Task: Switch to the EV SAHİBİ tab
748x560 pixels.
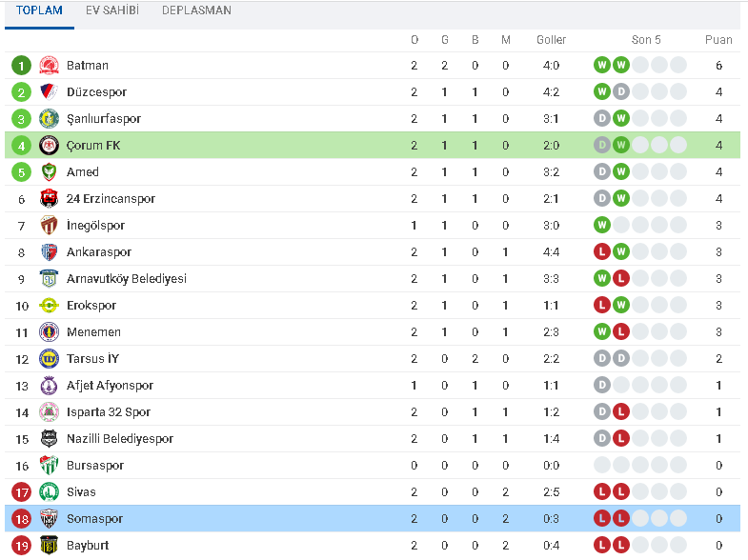Action: click(112, 10)
